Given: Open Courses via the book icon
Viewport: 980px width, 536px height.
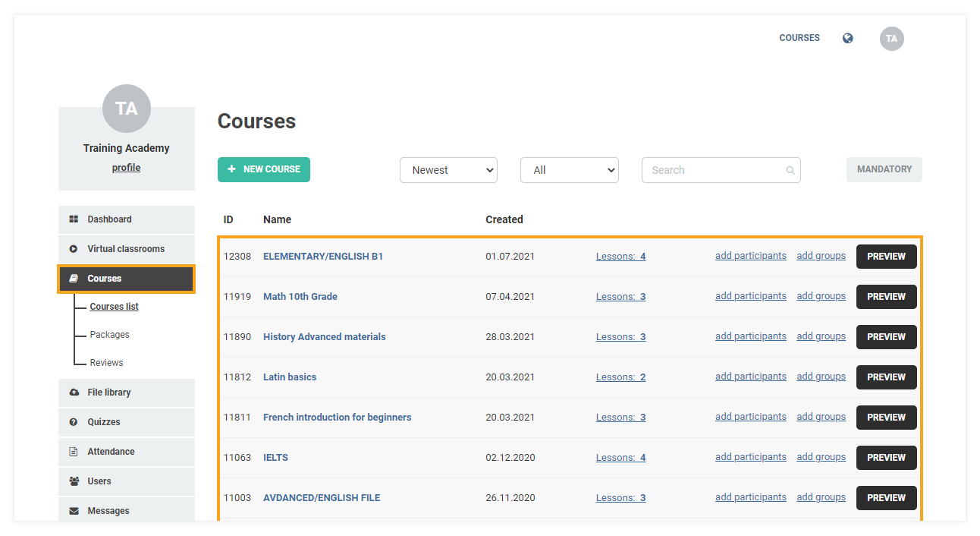Looking at the screenshot, I should (x=74, y=278).
